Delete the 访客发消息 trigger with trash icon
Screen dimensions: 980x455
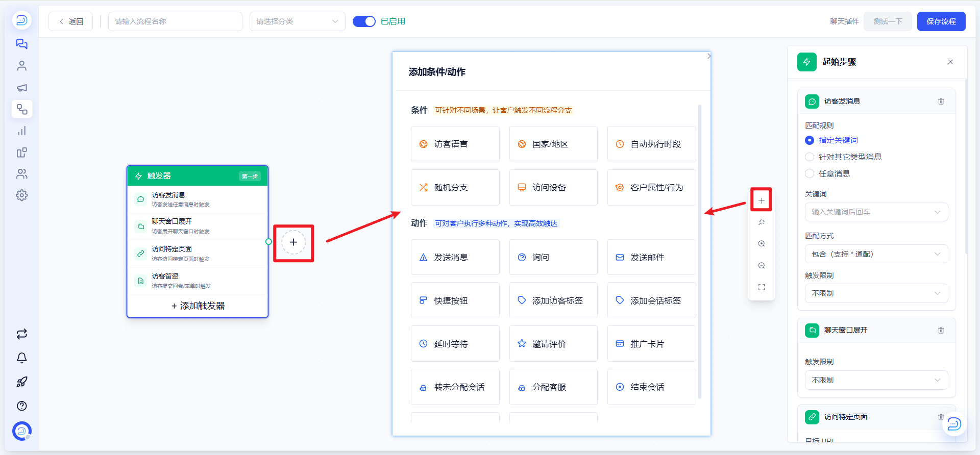941,102
